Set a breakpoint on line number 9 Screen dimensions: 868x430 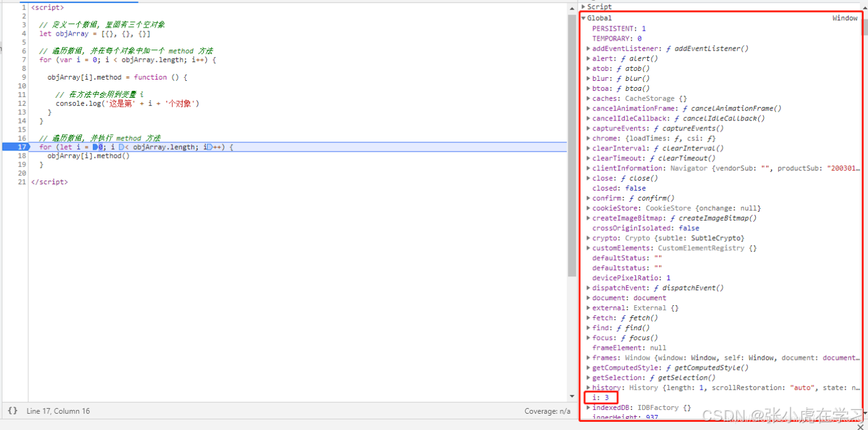click(24, 77)
